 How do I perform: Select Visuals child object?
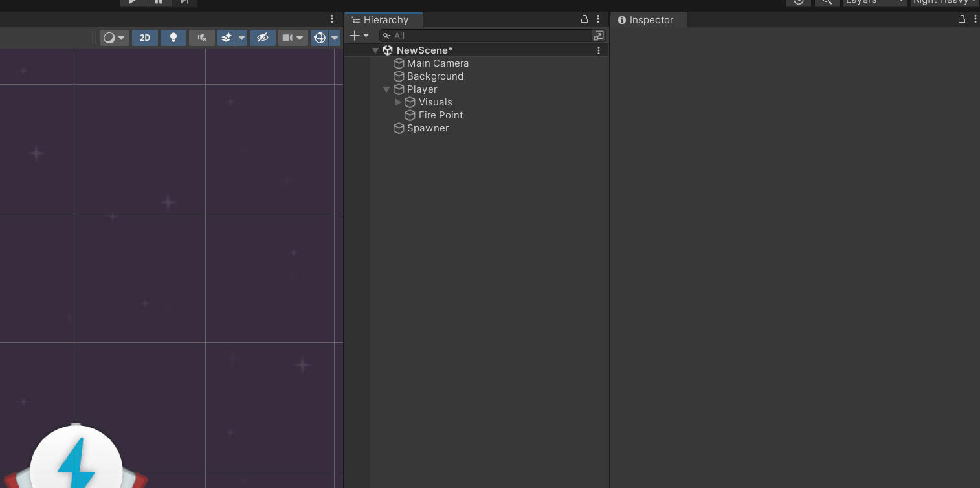coord(436,102)
